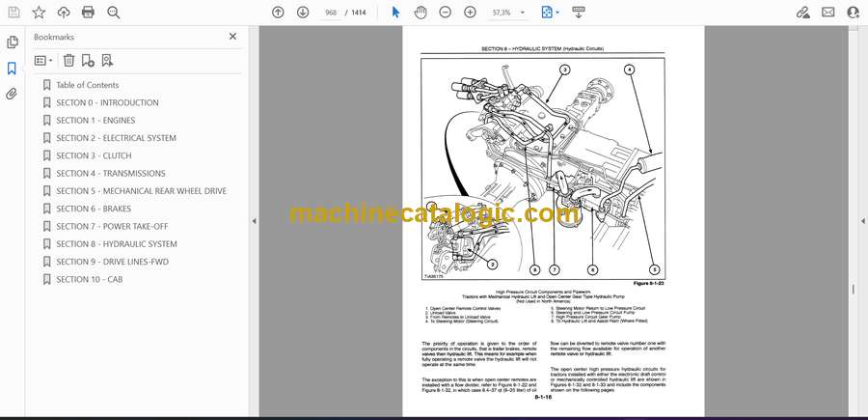Viewport: 868px width, 420px height.
Task: Expand the right tools pane arrow
Action: 862,221
